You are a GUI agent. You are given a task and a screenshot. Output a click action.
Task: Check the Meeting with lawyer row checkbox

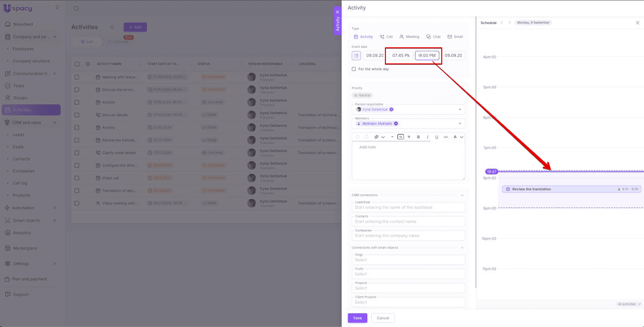click(77, 77)
